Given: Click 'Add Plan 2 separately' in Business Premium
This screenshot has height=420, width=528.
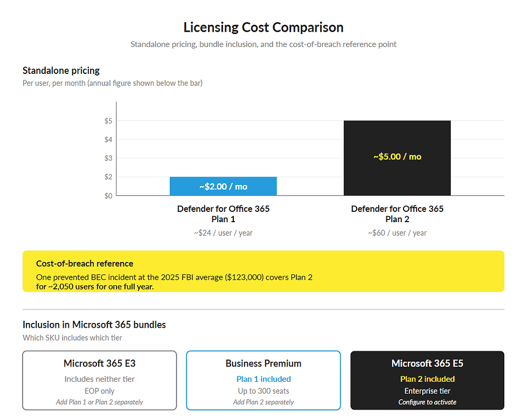Looking at the screenshot, I should pos(263,402).
